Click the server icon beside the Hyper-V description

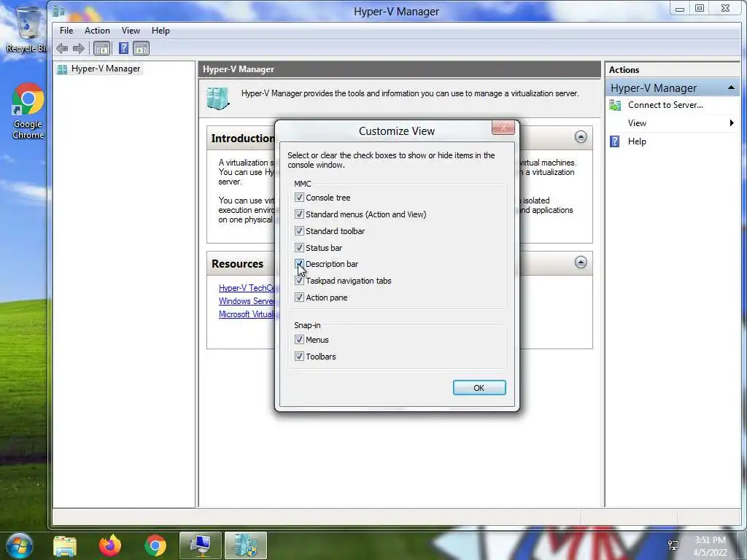[x=218, y=98]
